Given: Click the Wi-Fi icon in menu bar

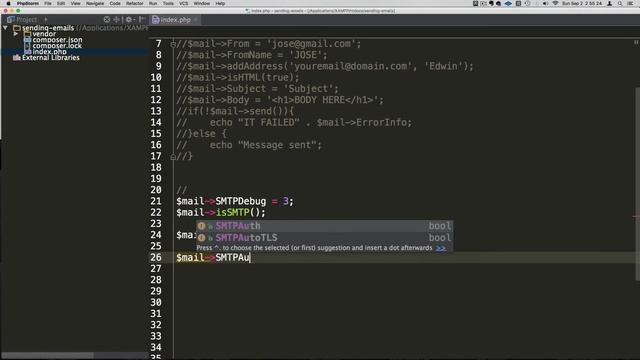Looking at the screenshot, I should pyautogui.click(x=555, y=3).
